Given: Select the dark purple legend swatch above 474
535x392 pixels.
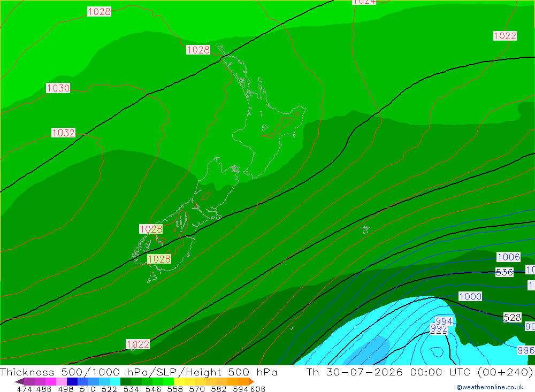Looking at the screenshot, I should point(29,381).
